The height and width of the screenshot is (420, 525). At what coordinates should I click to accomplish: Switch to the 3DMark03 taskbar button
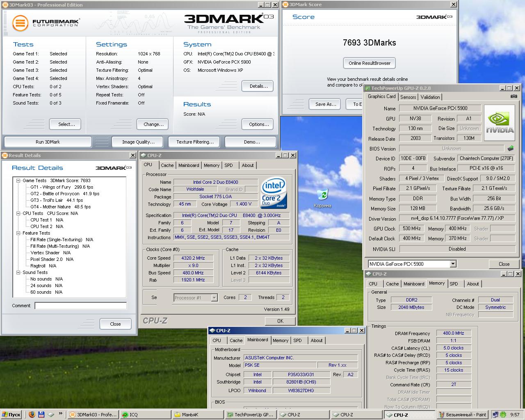(93, 415)
